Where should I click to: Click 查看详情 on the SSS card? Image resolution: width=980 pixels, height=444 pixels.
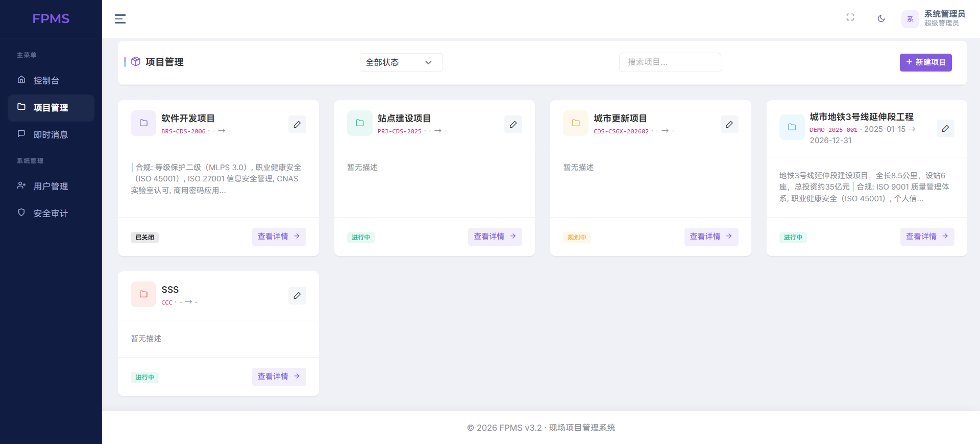279,377
